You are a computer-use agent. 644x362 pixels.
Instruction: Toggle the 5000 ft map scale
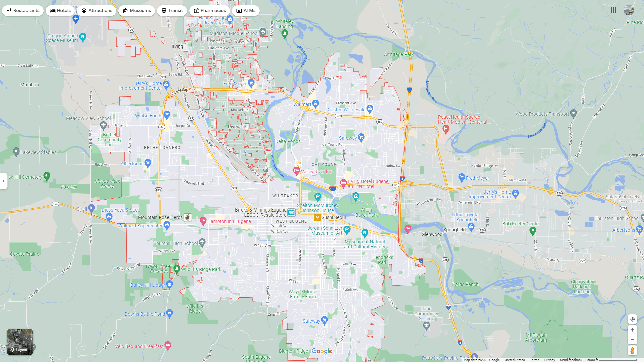pyautogui.click(x=612, y=360)
